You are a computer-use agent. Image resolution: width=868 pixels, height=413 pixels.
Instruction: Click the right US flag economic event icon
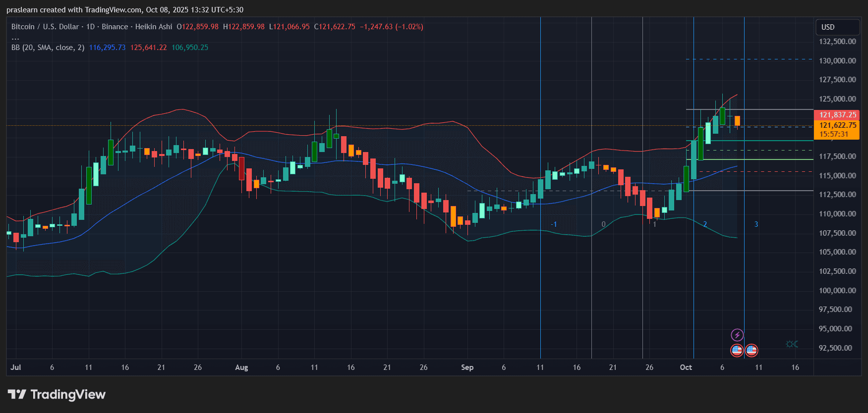[752, 351]
